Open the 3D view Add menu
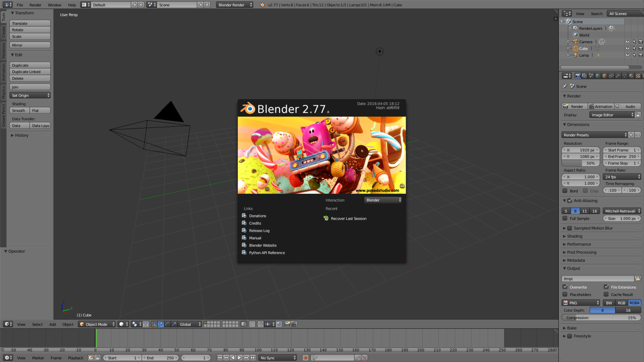Screen dimensions: 644x362 [x=53, y=324]
